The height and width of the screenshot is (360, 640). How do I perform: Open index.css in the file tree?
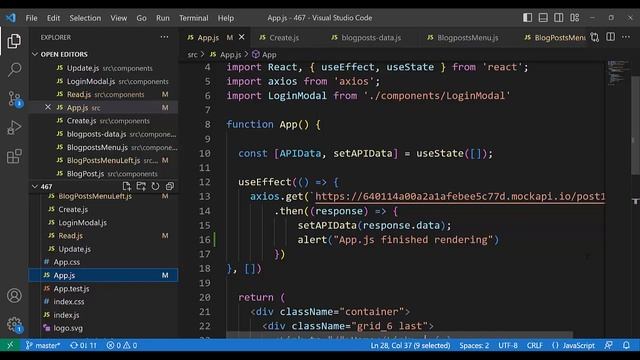tap(104, 302)
